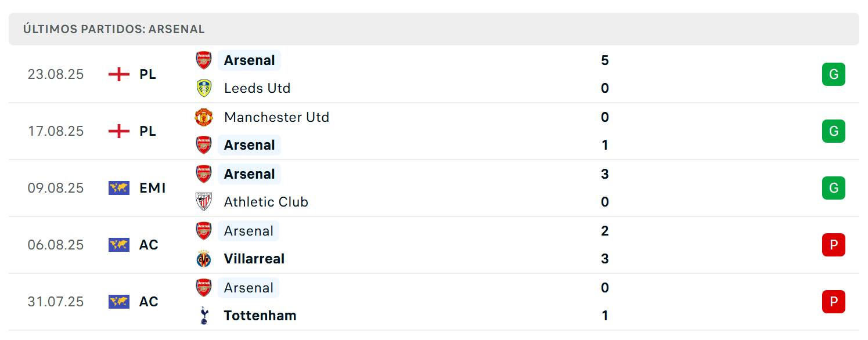Open the Villarreal team name link
The image size is (868, 340).
click(x=254, y=259)
